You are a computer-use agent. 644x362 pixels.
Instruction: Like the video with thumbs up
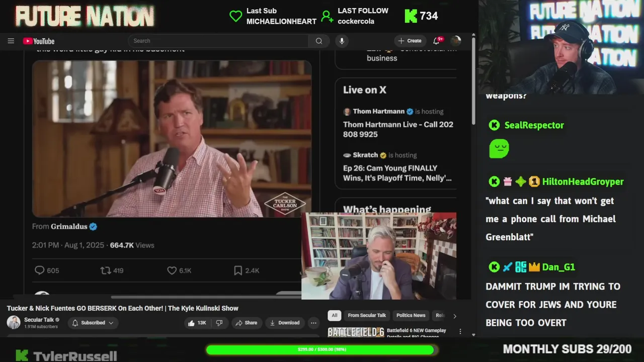(196, 323)
